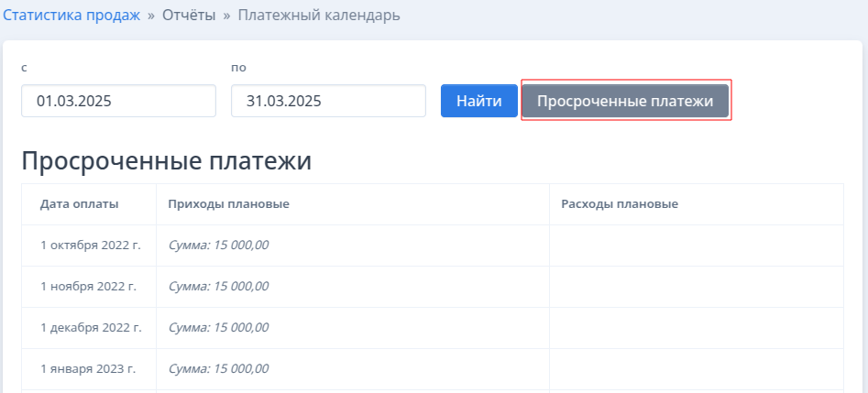Click the Отчёты breadcrumb item
Image resolution: width=868 pixels, height=393 pixels.
click(x=189, y=16)
